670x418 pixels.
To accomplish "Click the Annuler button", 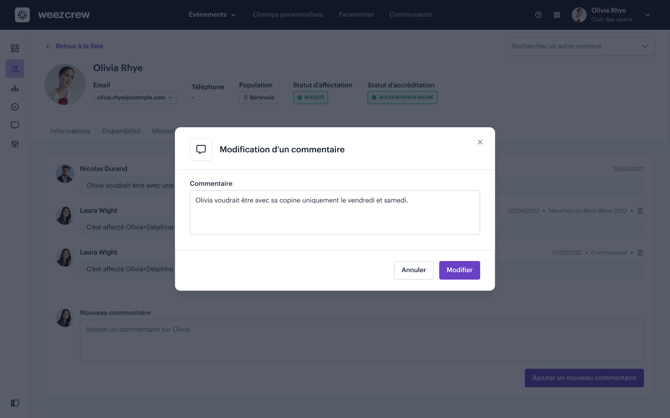I will pyautogui.click(x=413, y=270).
